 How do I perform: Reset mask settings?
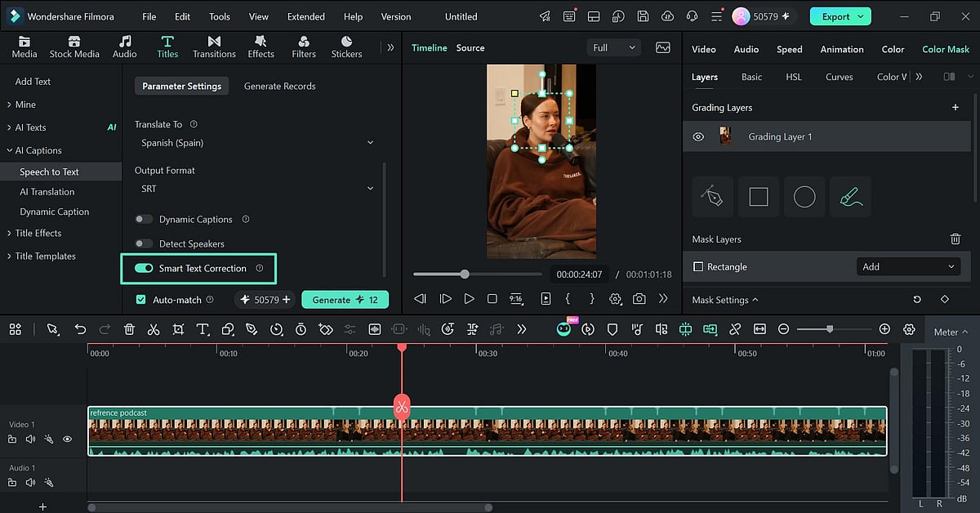tap(917, 300)
